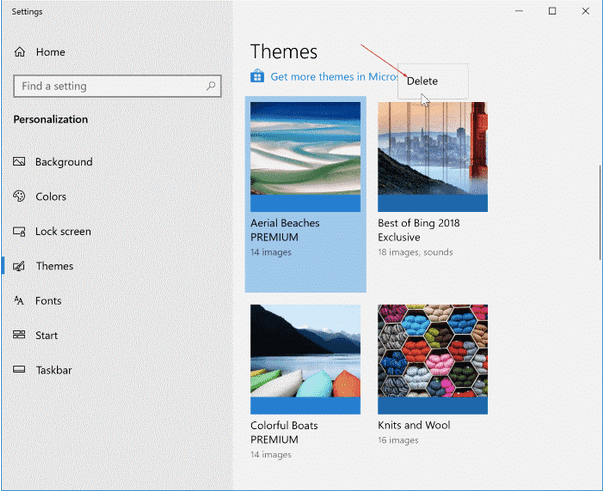Screen dimensions: 604x493
Task: Click the Microsoft Store bag icon
Action: pyautogui.click(x=257, y=76)
